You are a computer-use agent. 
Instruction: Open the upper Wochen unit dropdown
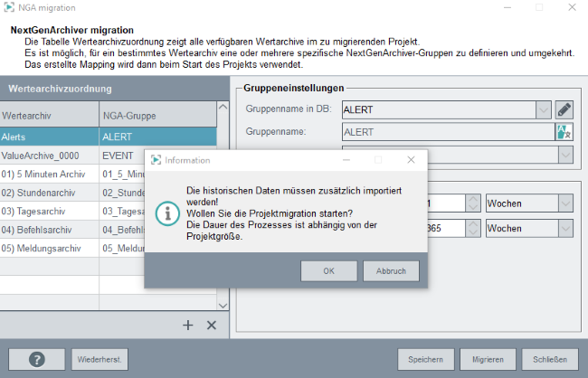click(565, 203)
